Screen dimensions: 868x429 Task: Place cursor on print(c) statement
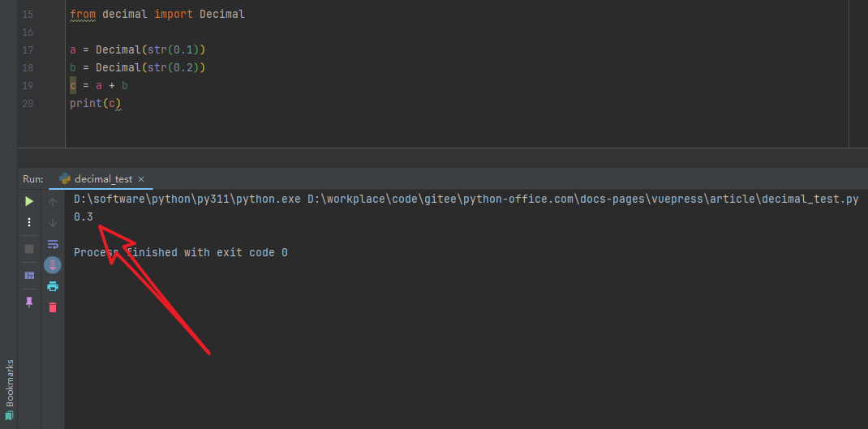click(94, 104)
